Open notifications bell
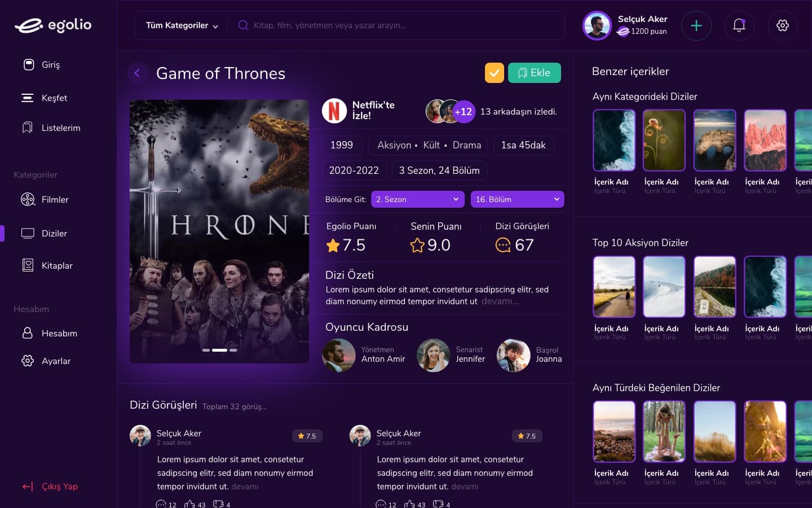Image resolution: width=812 pixels, height=508 pixels. pos(739,25)
